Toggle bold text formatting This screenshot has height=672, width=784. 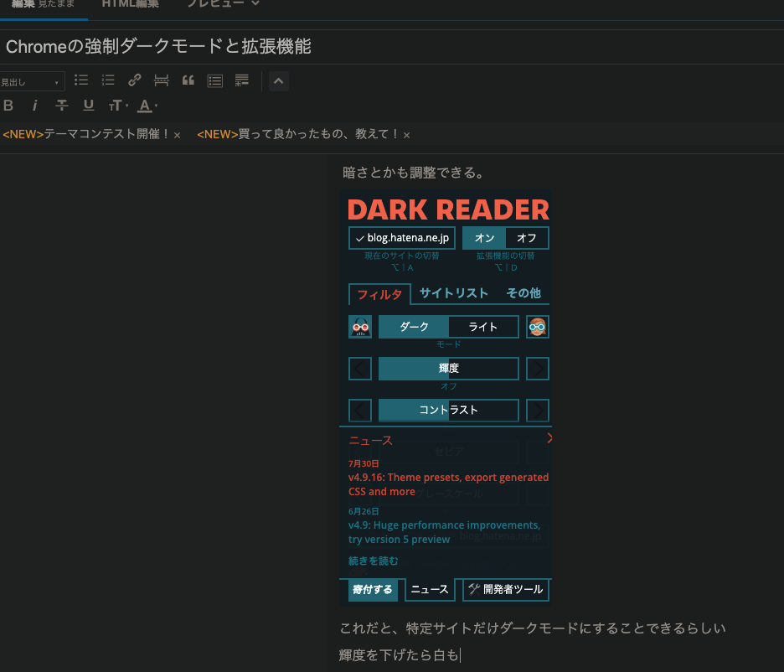[8, 106]
